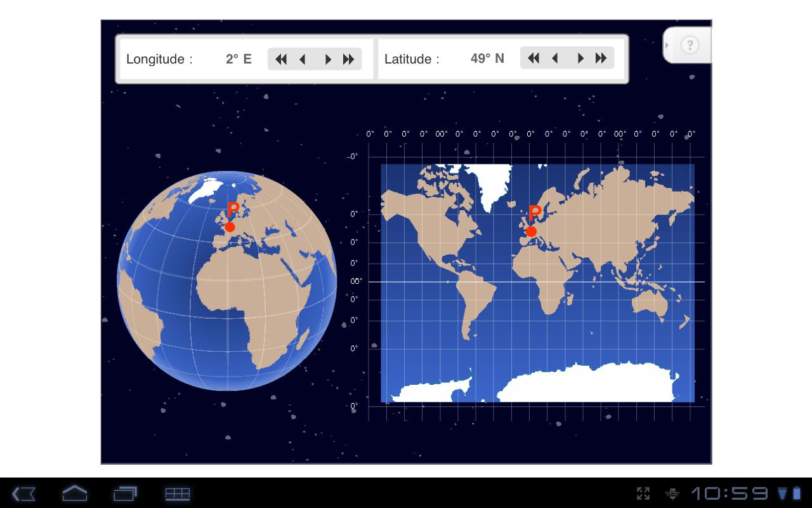Open the help question mark button

[x=690, y=45]
